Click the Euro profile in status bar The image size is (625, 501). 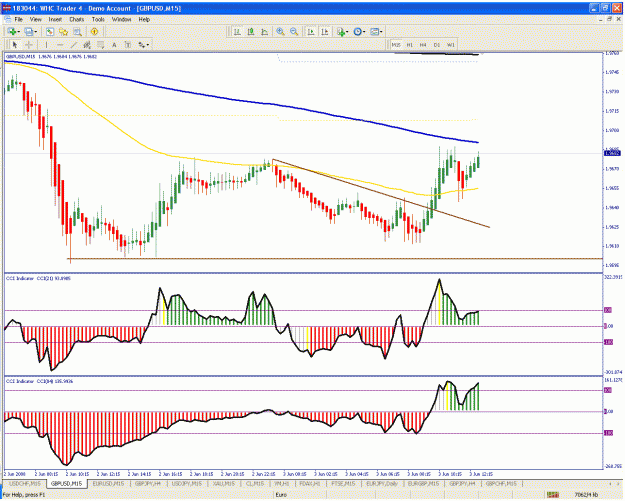coord(281,495)
